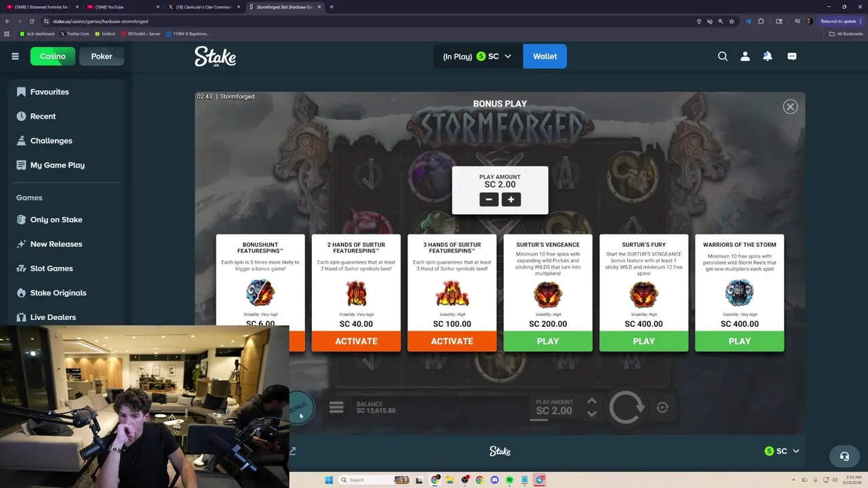Switch to the Streamed Fortnite browser tab
This screenshot has height=488, width=868.
[41, 7]
